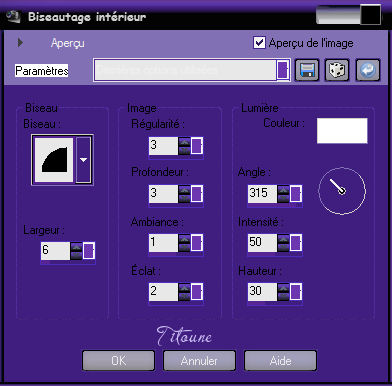Open the Angle slider popup button

[x=296, y=194]
